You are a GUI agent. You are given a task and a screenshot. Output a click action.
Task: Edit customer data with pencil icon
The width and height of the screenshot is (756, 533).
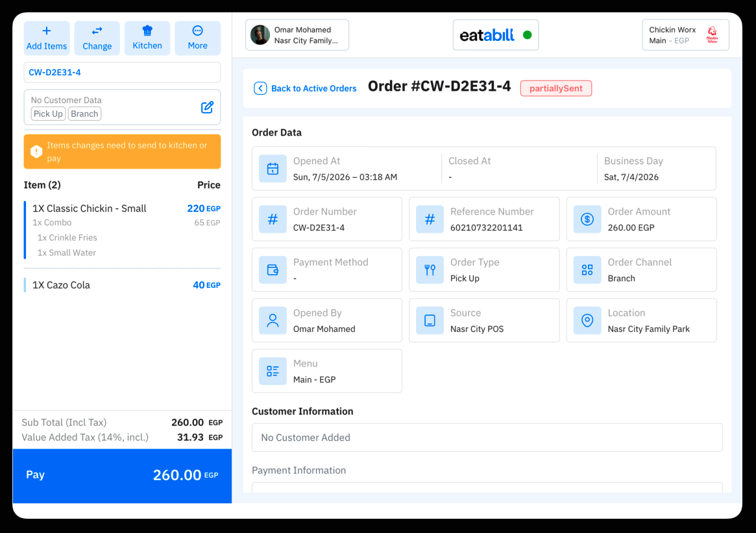pyautogui.click(x=207, y=107)
